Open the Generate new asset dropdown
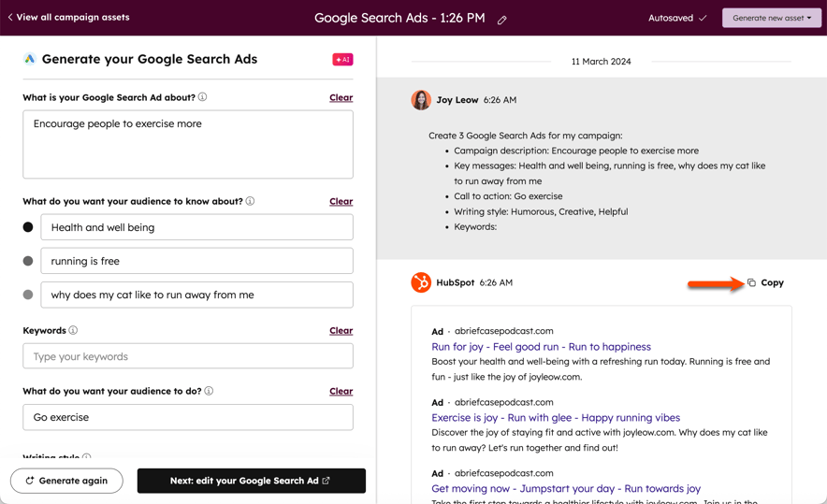The height and width of the screenshot is (504, 827). 771,18
